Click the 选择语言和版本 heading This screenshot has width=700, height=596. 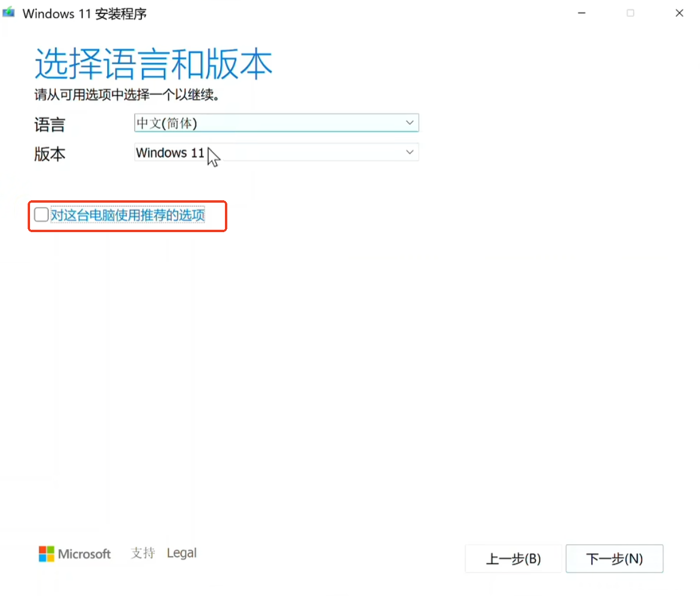pos(153,65)
